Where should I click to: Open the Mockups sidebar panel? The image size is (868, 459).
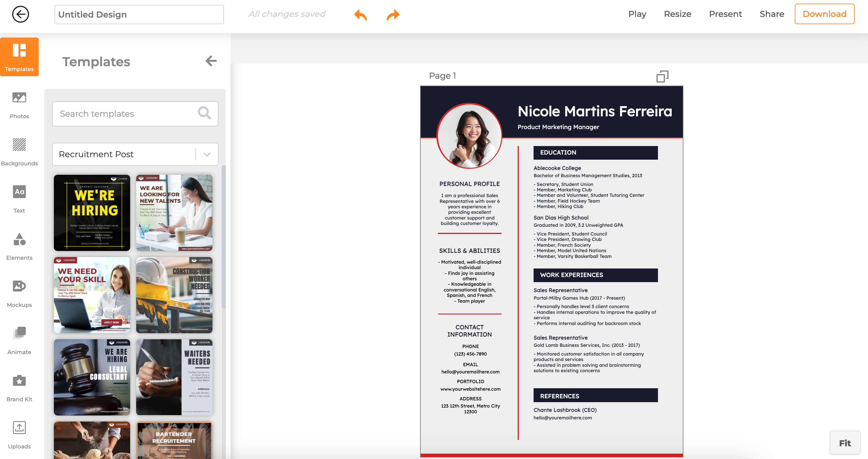tap(19, 293)
